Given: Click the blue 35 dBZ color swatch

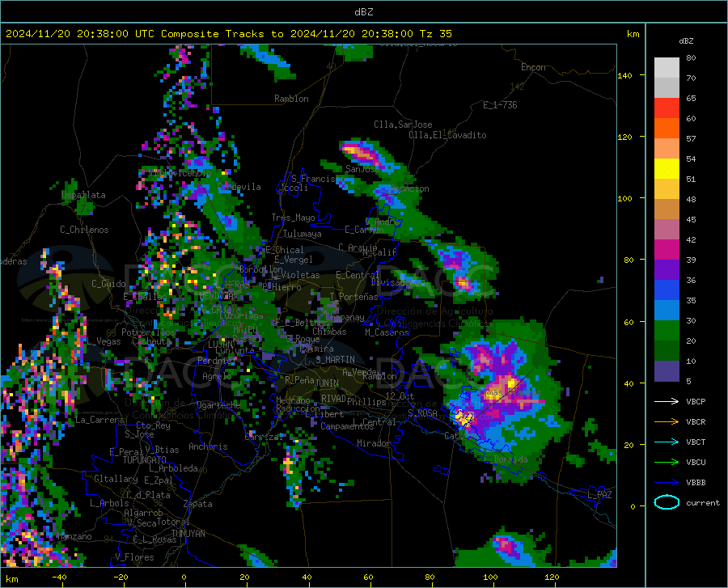Looking at the screenshot, I should click(x=667, y=290).
